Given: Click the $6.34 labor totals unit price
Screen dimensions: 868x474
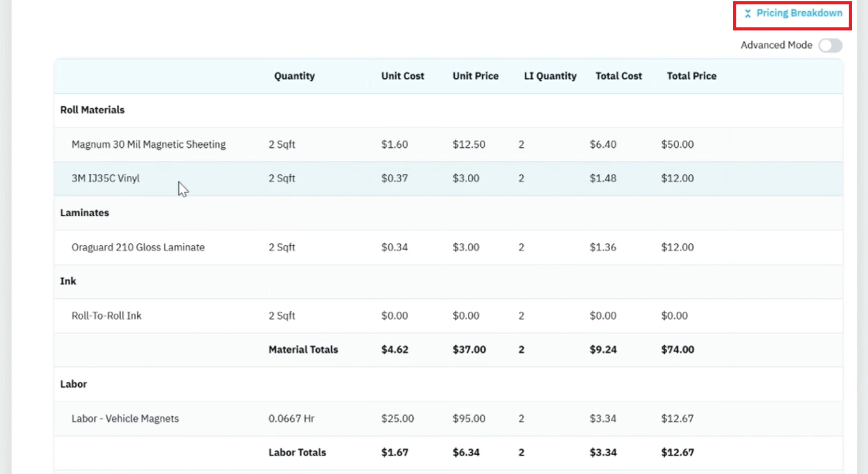Looking at the screenshot, I should tap(466, 452).
